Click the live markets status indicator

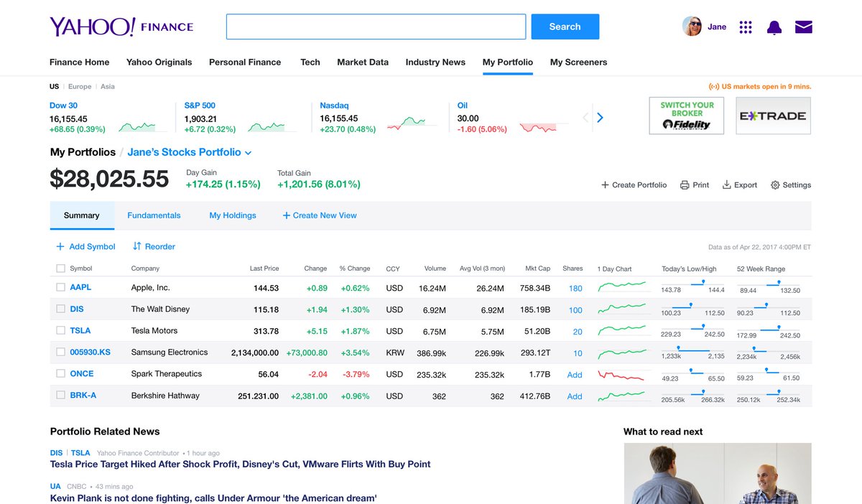760,87
